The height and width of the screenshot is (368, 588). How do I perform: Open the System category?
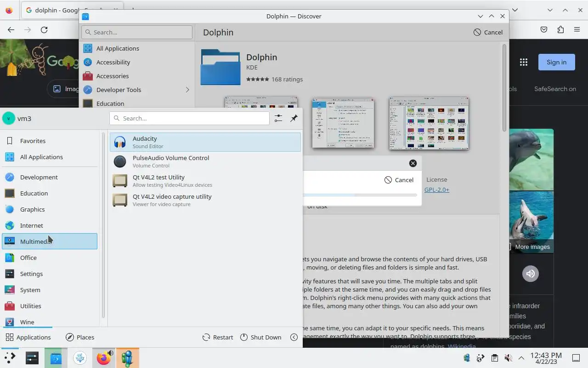click(50, 290)
